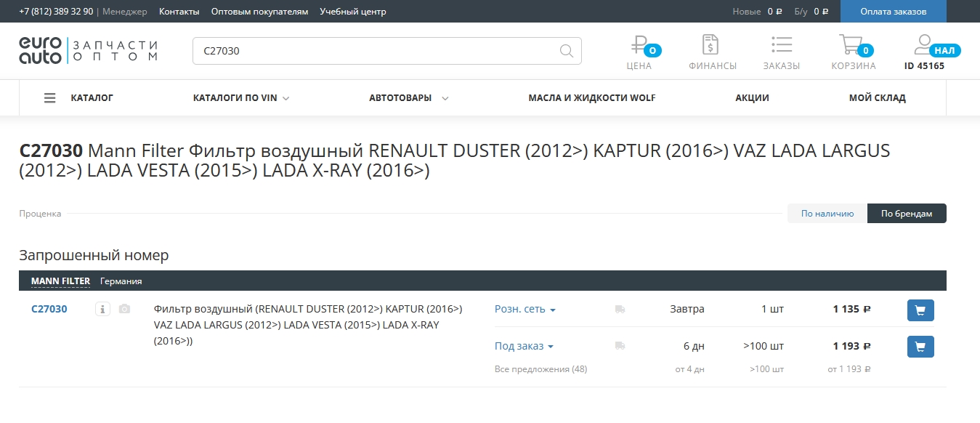The width and height of the screenshot is (980, 423).
Task: Click the truck icon in Под заказ row
Action: pyautogui.click(x=620, y=346)
